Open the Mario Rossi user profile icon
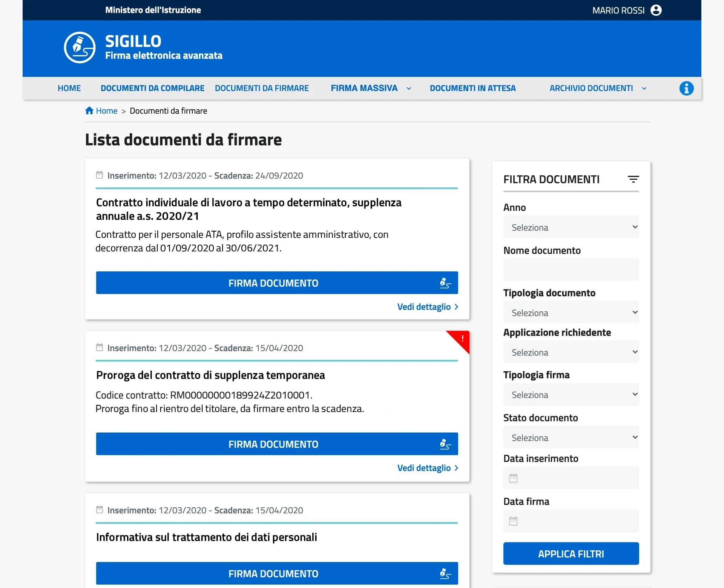724x588 pixels. pos(656,10)
